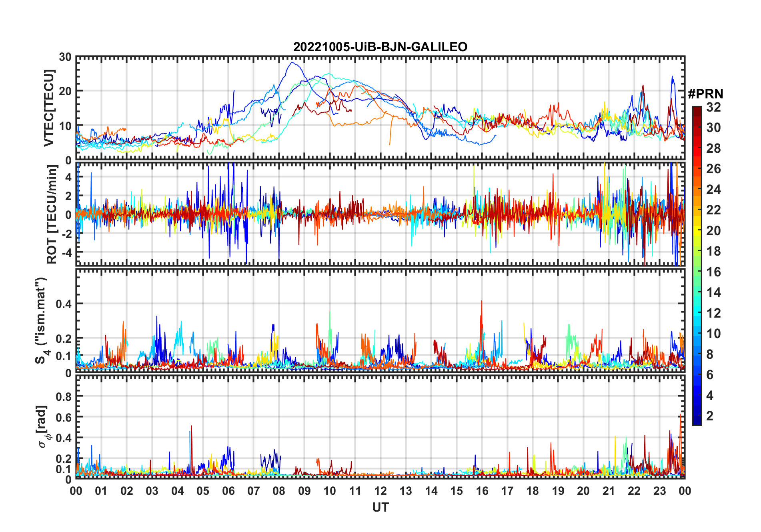The height and width of the screenshot is (532, 761).
Task: Click the orange colorbar region near 24
Action: point(697,190)
